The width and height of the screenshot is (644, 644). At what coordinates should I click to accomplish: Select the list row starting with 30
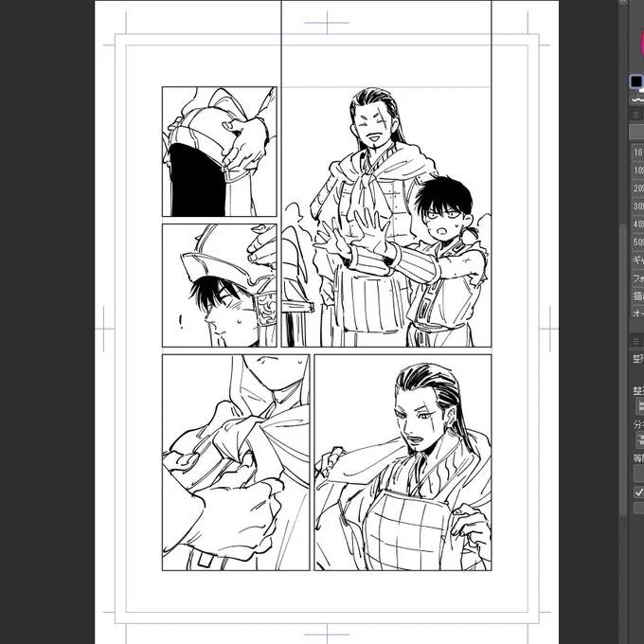pos(637,206)
